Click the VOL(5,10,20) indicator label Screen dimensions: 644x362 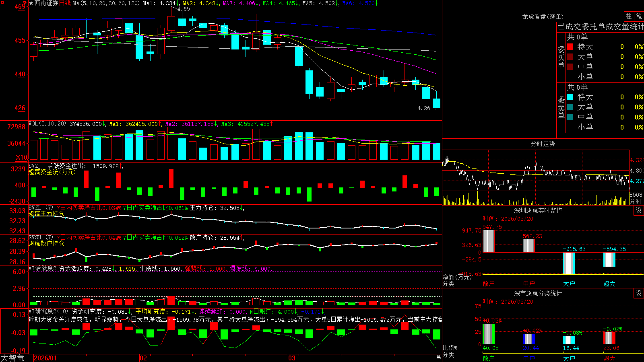[47, 124]
